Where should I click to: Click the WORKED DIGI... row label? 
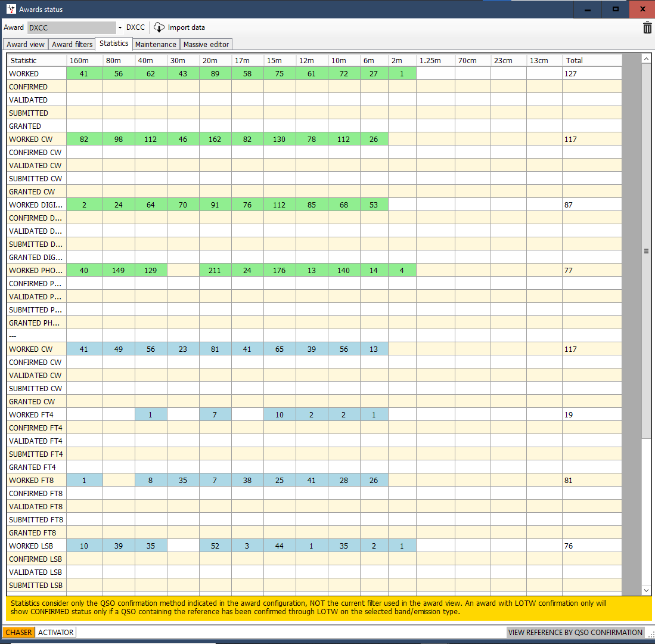37,205
